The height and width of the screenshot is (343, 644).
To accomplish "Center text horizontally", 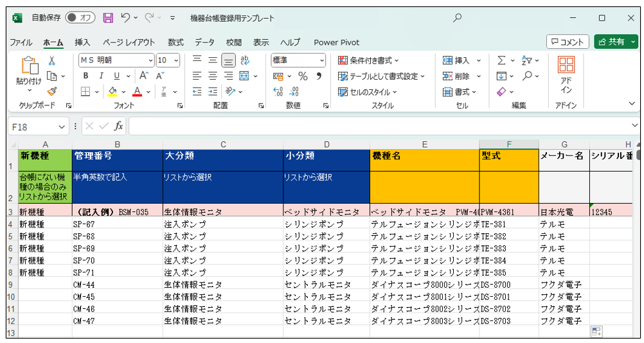I will 213,76.
